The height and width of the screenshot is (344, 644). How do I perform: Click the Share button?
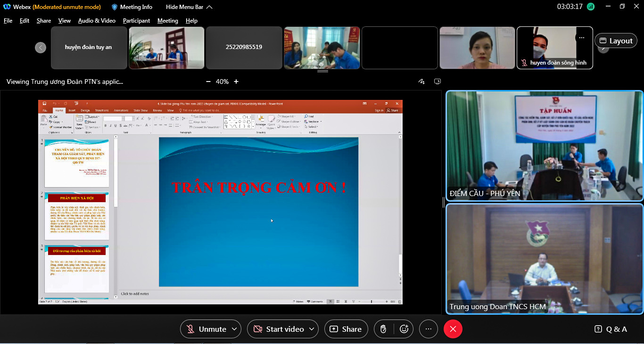[x=346, y=329]
